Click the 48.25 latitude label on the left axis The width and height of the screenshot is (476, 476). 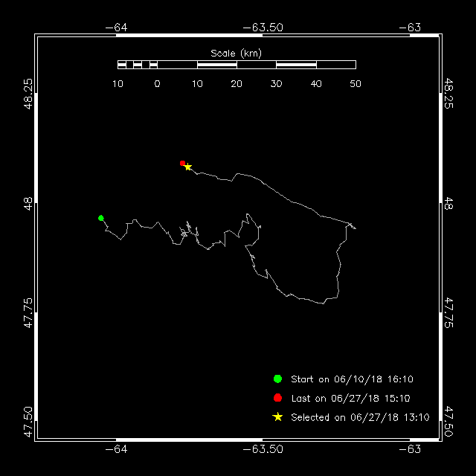pos(28,93)
